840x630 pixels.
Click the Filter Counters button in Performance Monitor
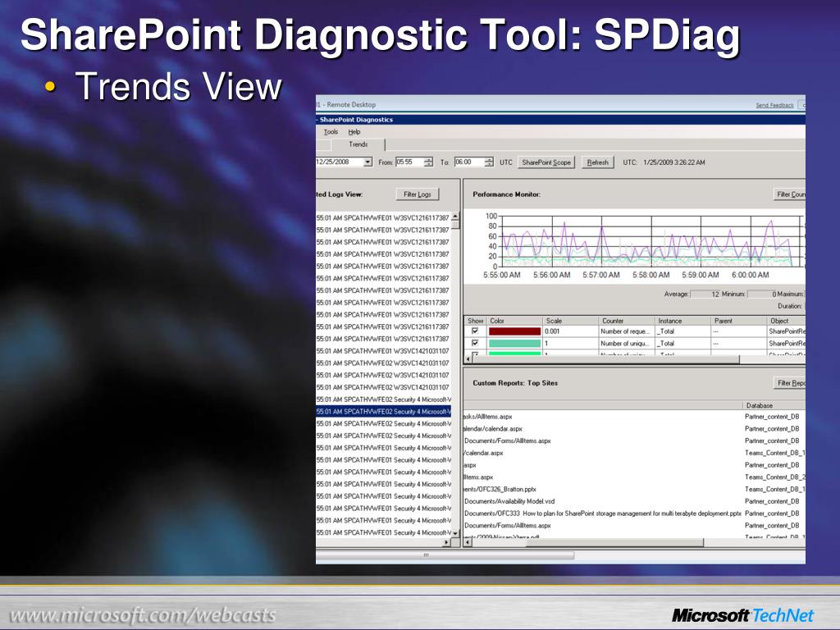(x=790, y=194)
